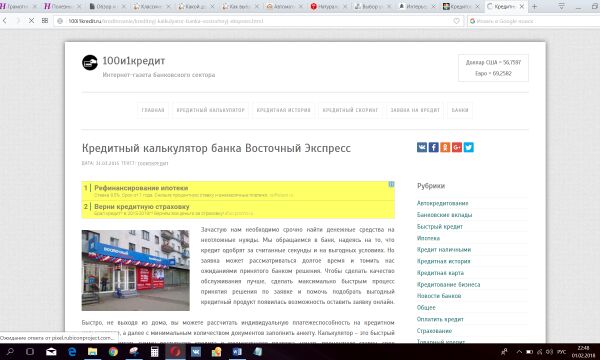
Task: Switch to the Автомат browser tab
Action: point(284,7)
